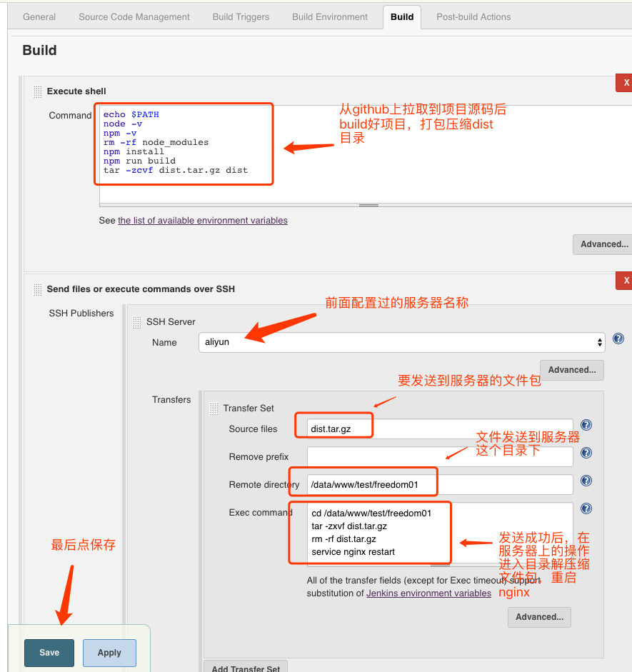Switch to the Build Environment tab
Viewport: 632px width, 672px height.
tap(329, 16)
